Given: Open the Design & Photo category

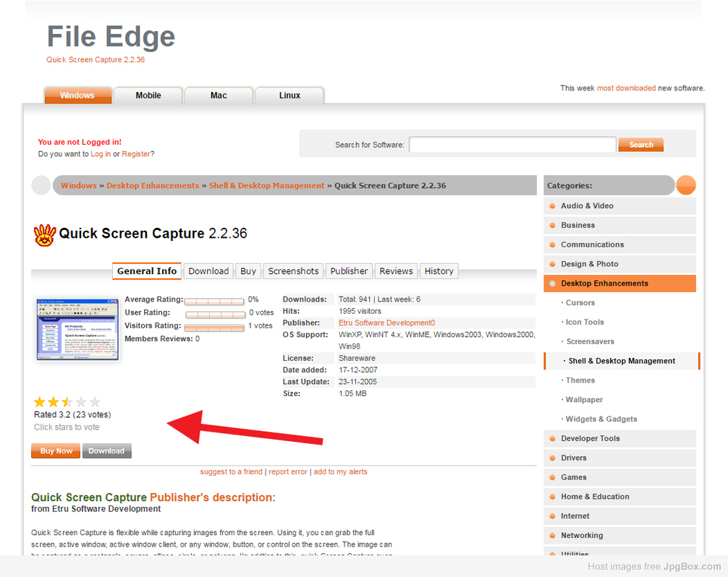Looking at the screenshot, I should 620,265.
